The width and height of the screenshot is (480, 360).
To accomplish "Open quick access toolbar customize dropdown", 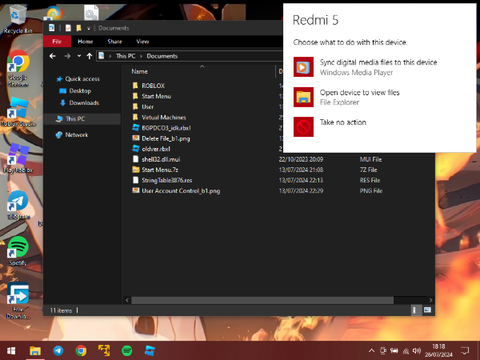I will [x=88, y=28].
